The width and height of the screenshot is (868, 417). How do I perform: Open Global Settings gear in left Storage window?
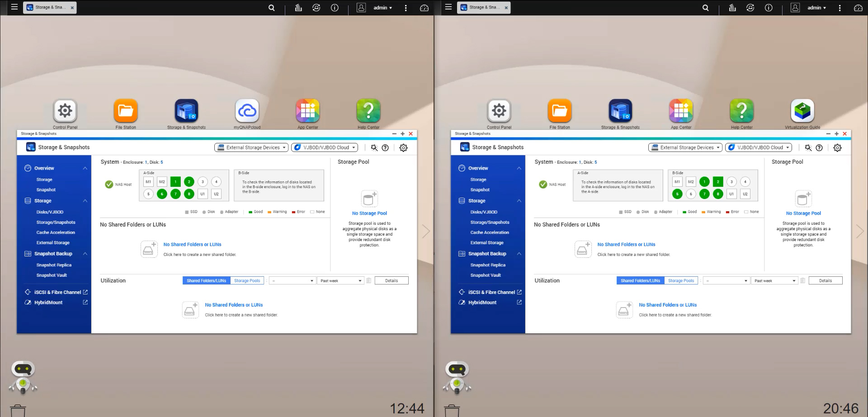[x=403, y=148]
